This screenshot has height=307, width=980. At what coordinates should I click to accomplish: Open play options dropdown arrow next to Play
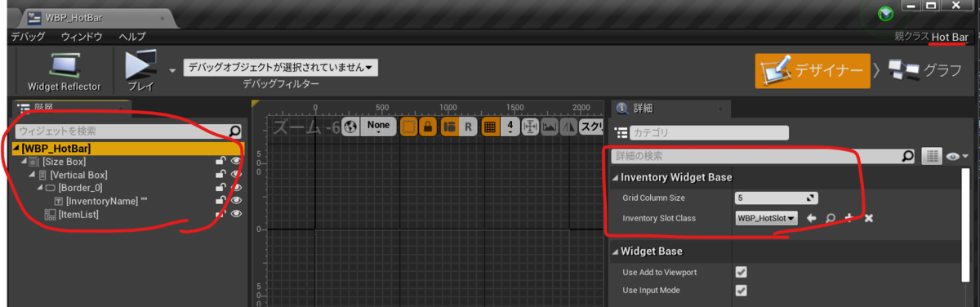pos(172,70)
